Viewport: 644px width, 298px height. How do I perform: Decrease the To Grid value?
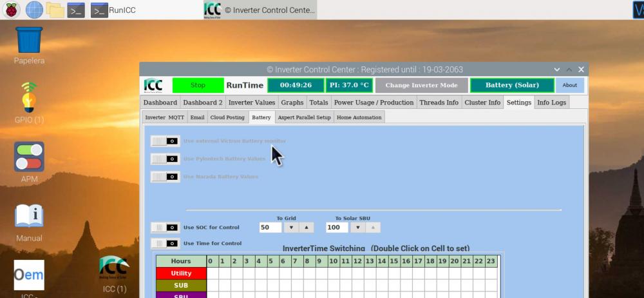[291, 228]
